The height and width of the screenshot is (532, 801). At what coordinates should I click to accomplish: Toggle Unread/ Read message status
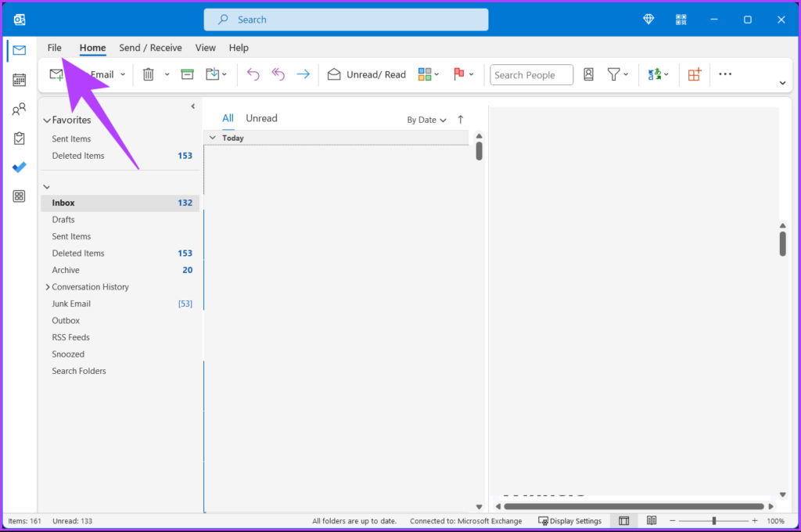click(367, 74)
